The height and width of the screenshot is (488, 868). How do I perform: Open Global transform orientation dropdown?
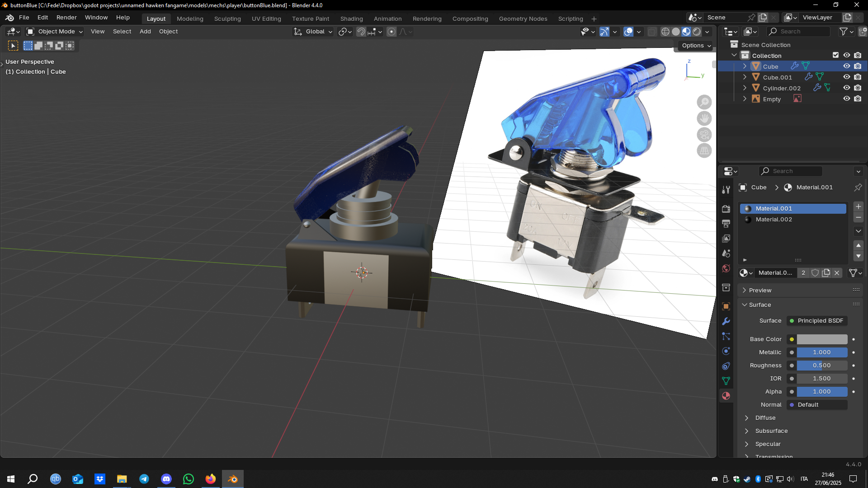click(x=313, y=32)
